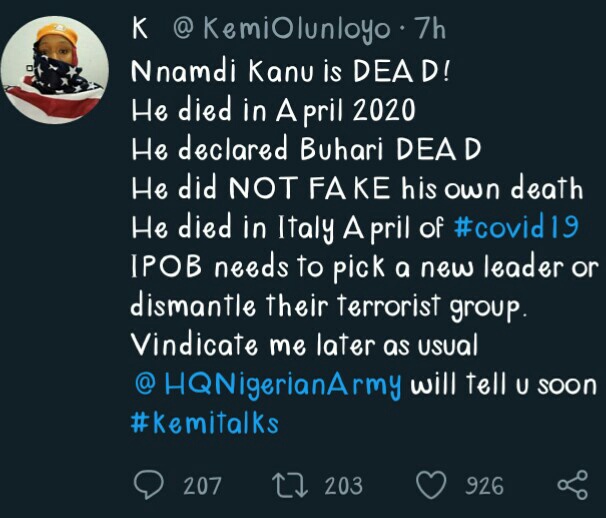Click the display name "K"
Image resolution: width=606 pixels, height=518 pixels.
pos(141,30)
